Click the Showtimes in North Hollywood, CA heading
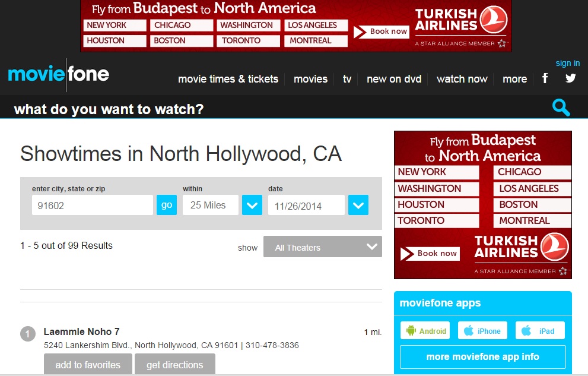 [181, 154]
